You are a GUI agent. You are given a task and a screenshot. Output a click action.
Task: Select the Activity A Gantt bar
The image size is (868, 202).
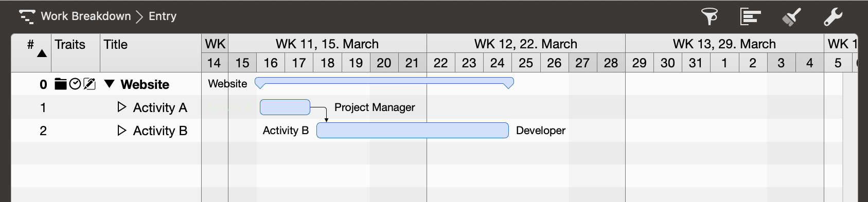pos(285,107)
